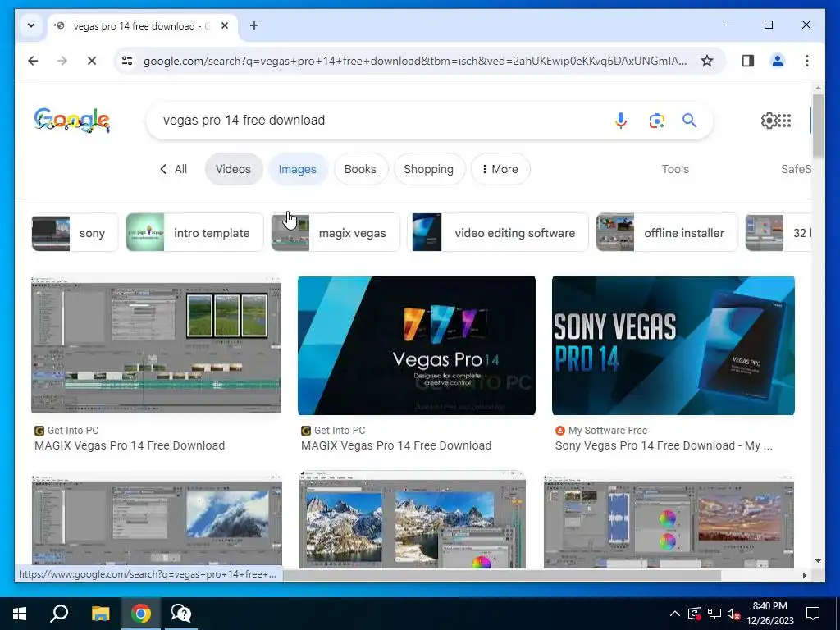Select the Images tab
The width and height of the screenshot is (840, 630).
pos(297,169)
